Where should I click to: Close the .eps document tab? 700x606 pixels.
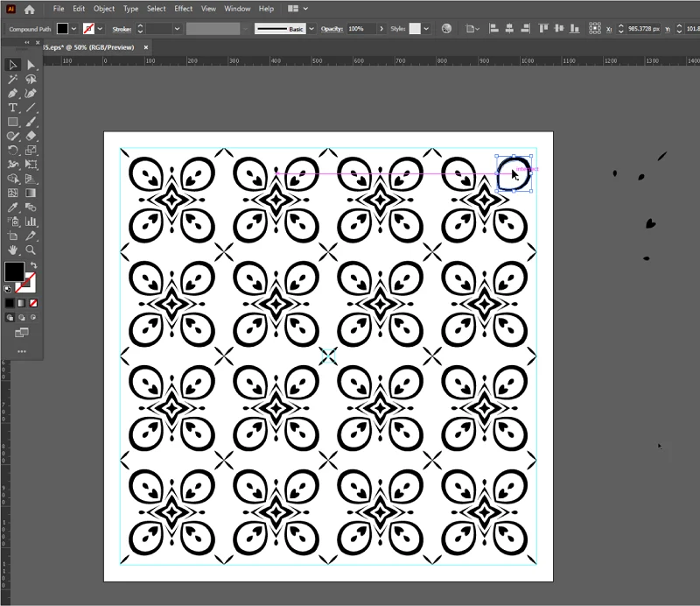pyautogui.click(x=145, y=47)
